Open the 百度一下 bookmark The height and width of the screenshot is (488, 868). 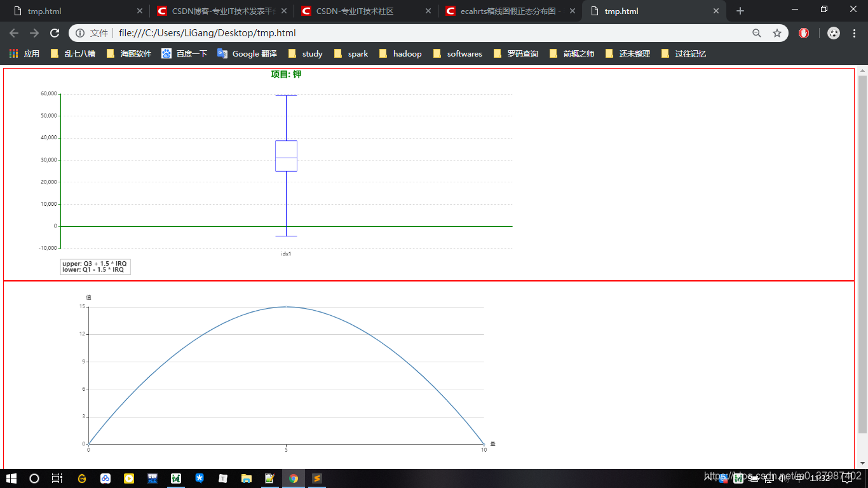(x=184, y=53)
